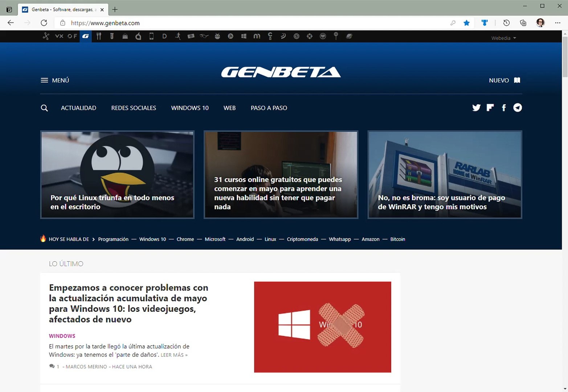The image size is (568, 392).
Task: Open the fork and knife site icon
Action: 99,36
